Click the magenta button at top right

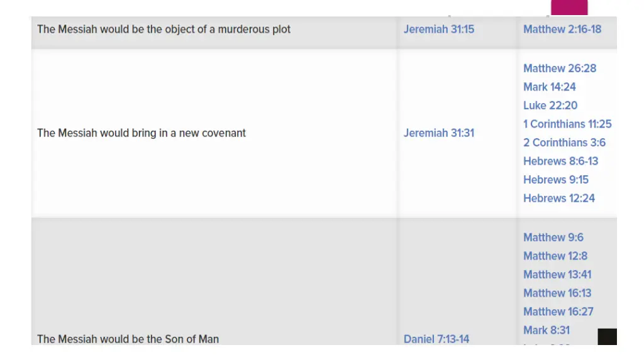[569, 8]
